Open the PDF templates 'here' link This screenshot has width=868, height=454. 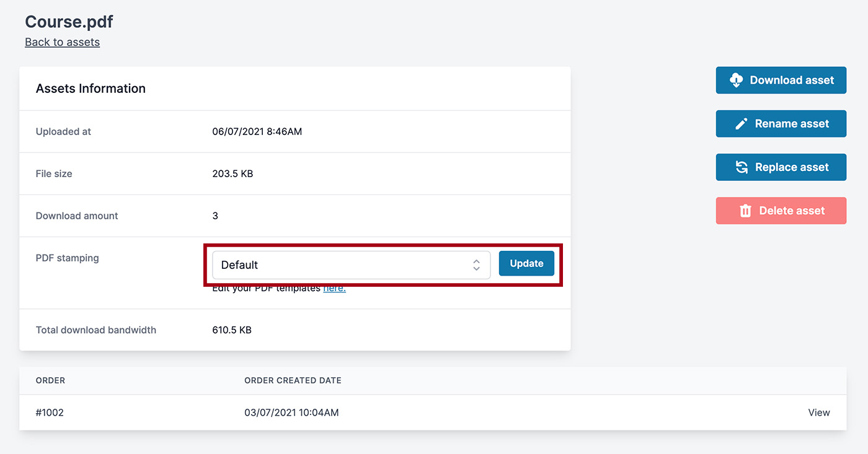tap(334, 288)
